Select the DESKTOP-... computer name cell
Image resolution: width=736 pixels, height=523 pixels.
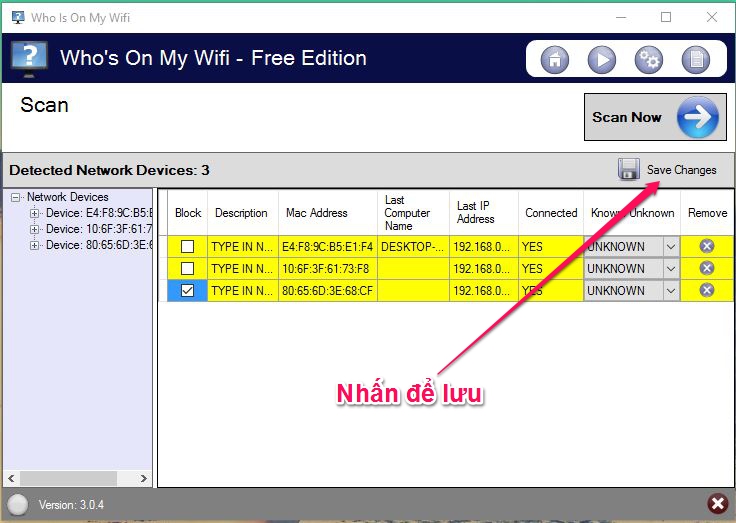[x=413, y=246]
